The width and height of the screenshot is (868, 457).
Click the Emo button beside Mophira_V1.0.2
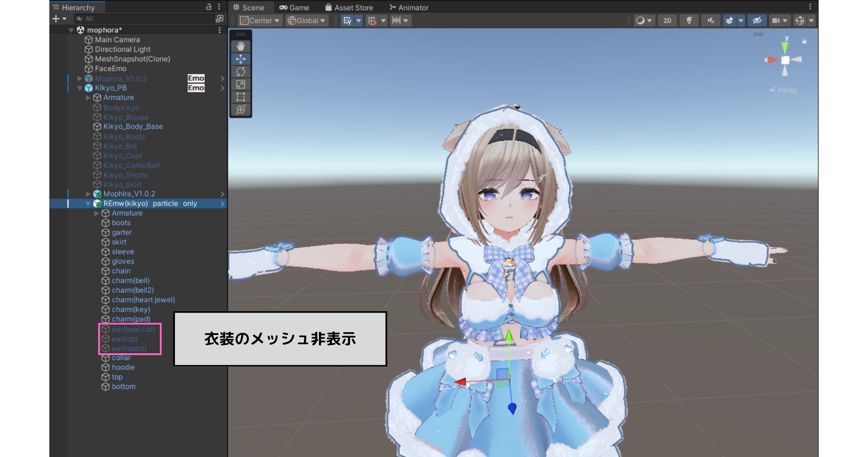tap(196, 78)
